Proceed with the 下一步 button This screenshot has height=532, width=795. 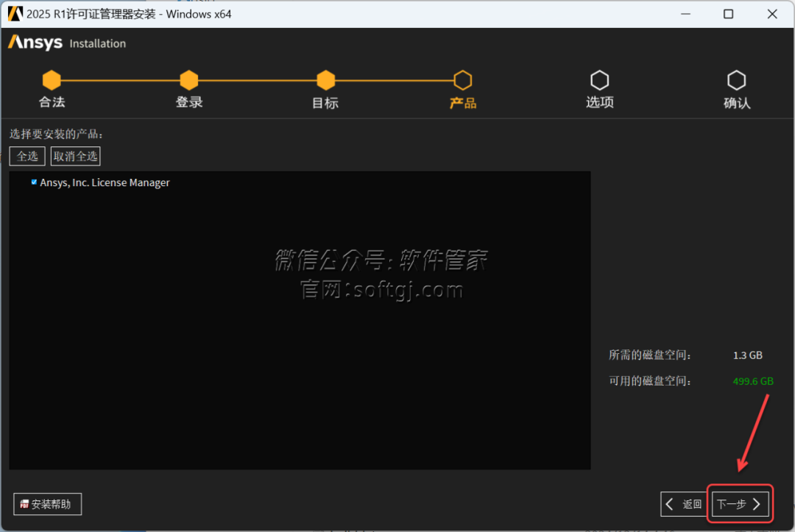[x=741, y=504]
